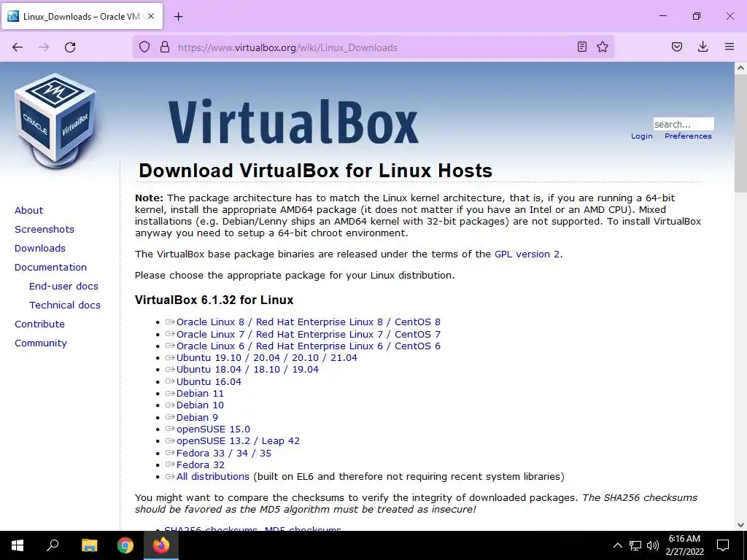747x560 pixels.
Task: Download the Fedora 32 package
Action: point(200,465)
